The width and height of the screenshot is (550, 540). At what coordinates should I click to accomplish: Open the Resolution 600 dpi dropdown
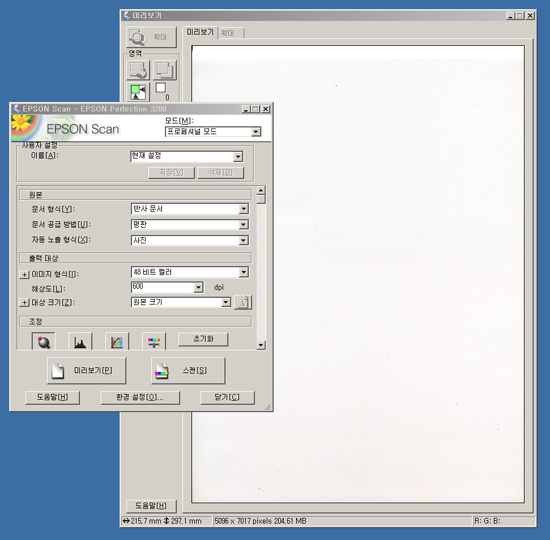[198, 288]
